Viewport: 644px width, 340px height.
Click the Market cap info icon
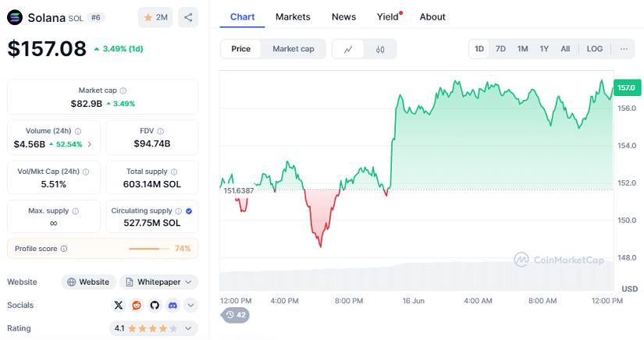tap(123, 91)
